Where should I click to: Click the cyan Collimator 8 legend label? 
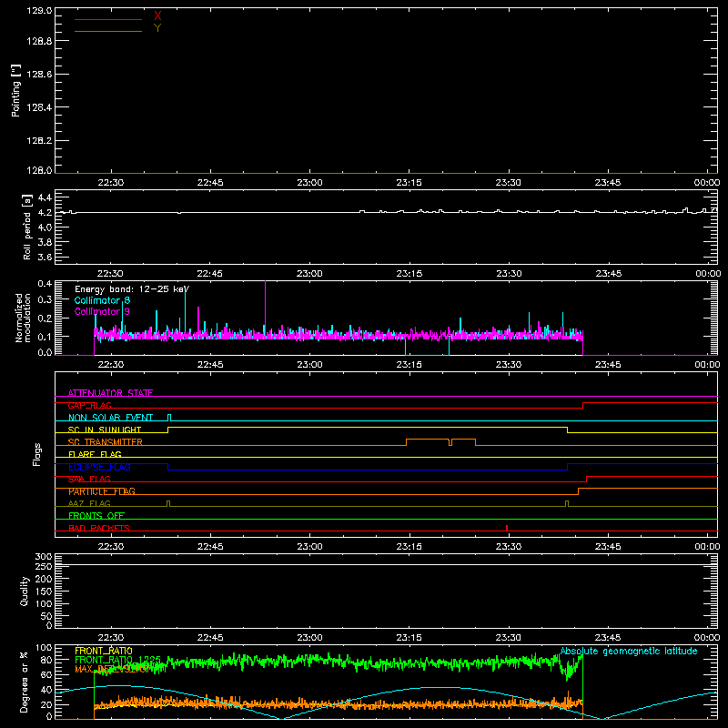point(102,300)
